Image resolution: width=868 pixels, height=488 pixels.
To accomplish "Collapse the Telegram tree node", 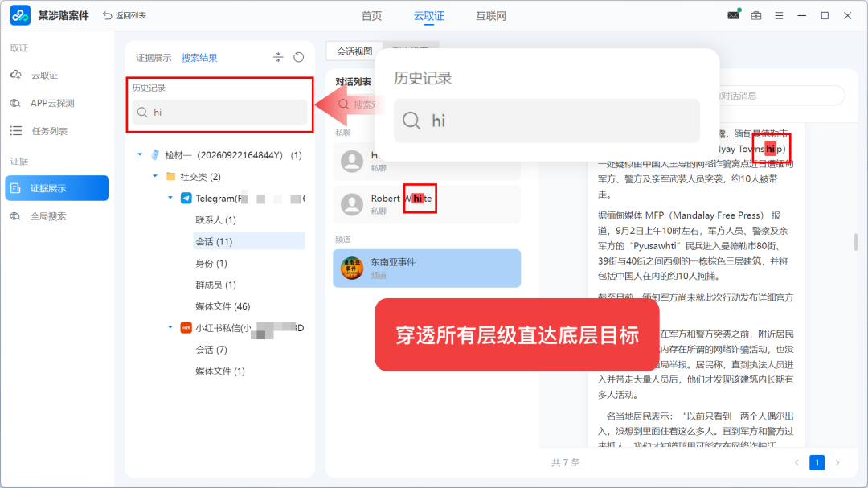I will coord(170,198).
